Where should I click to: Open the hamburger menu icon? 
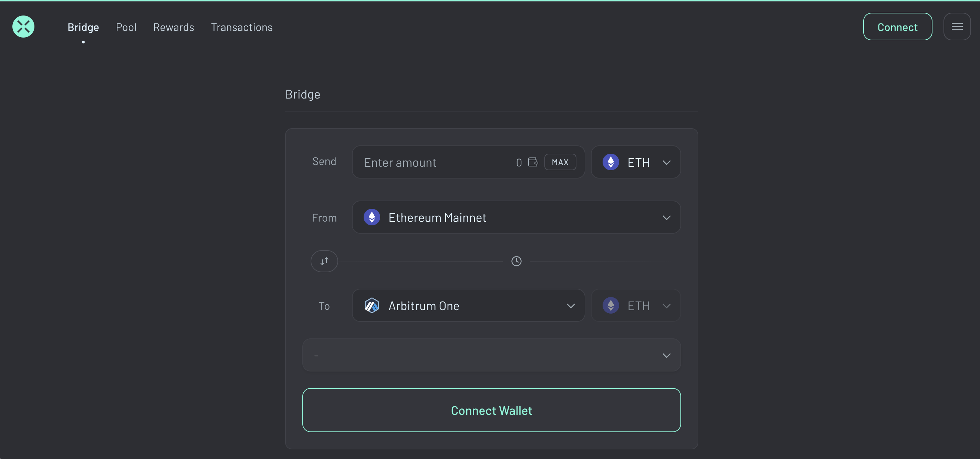click(x=957, y=27)
